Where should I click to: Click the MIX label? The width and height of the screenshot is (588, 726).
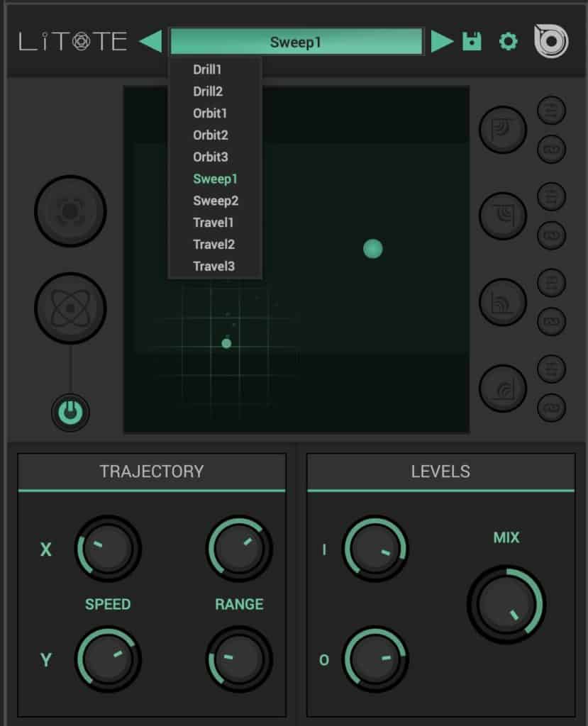506,537
